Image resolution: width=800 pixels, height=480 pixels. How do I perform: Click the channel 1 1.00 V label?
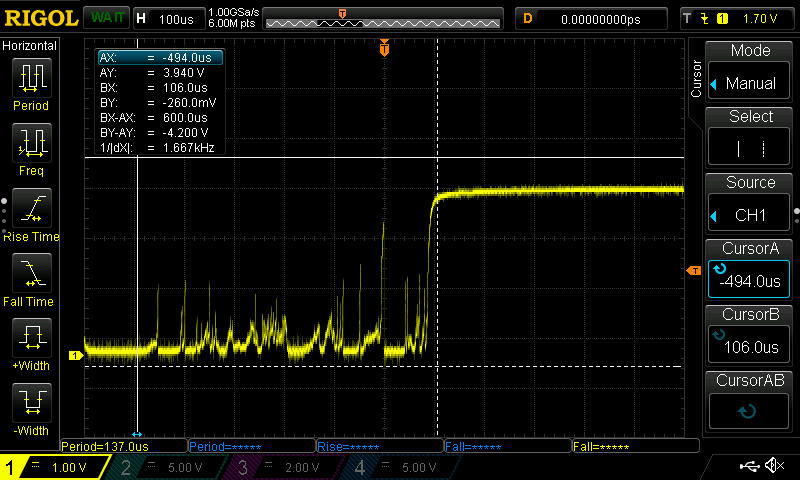[x=68, y=467]
